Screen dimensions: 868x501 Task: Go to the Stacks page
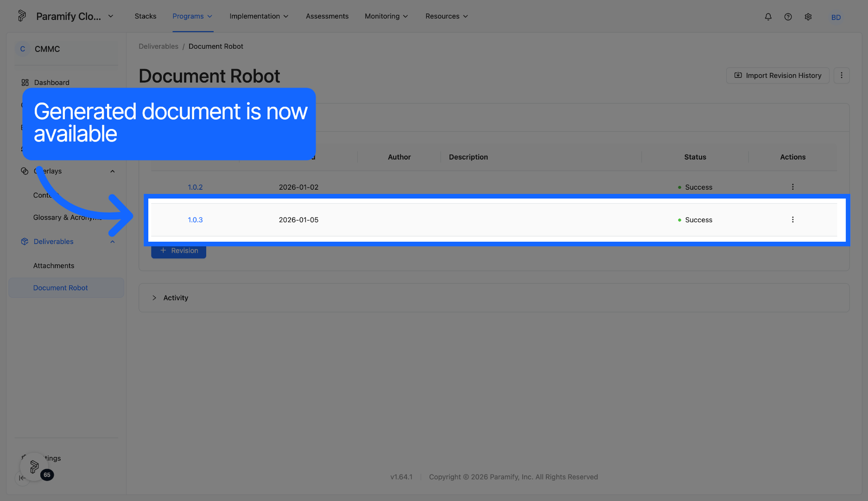tap(146, 16)
